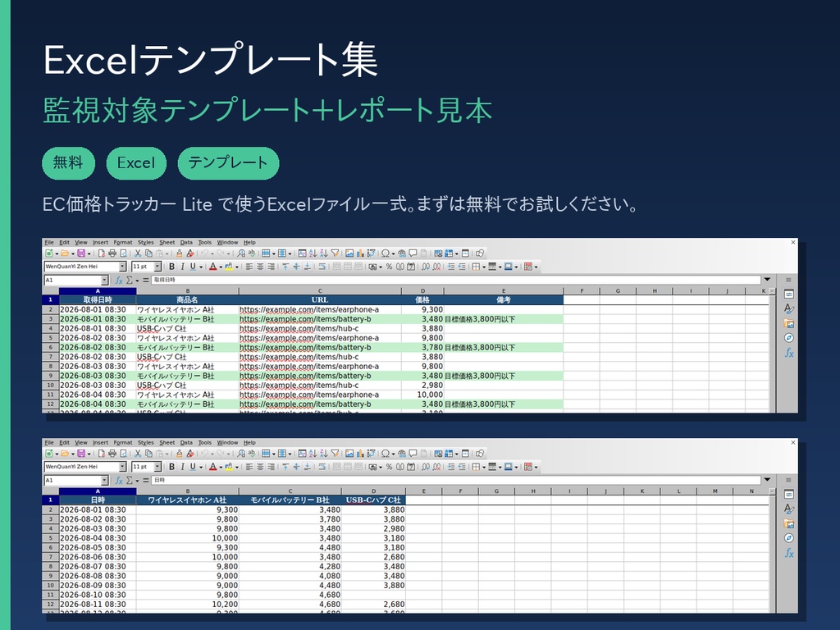Open Name Box dropdown in top spreadsheet
The image size is (840, 630).
tap(104, 281)
